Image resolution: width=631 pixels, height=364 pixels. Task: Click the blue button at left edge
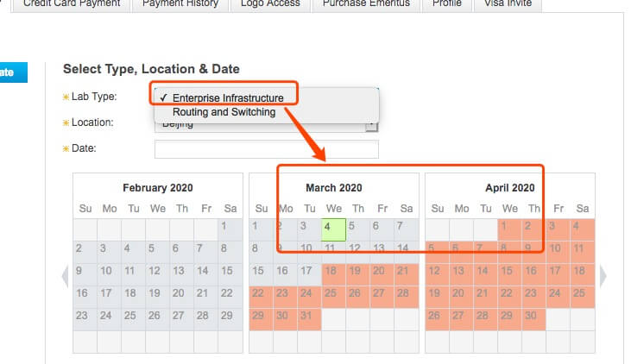tap(12, 72)
